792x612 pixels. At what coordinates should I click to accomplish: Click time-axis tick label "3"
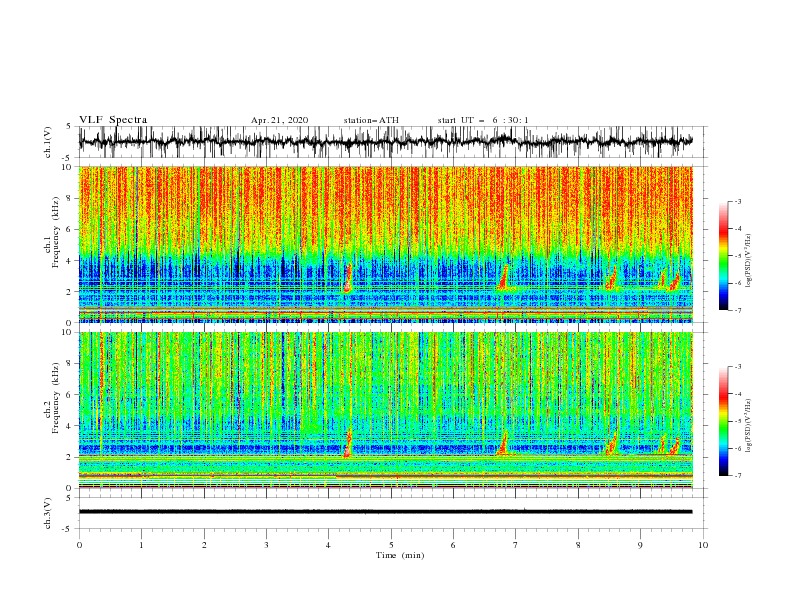(x=266, y=545)
